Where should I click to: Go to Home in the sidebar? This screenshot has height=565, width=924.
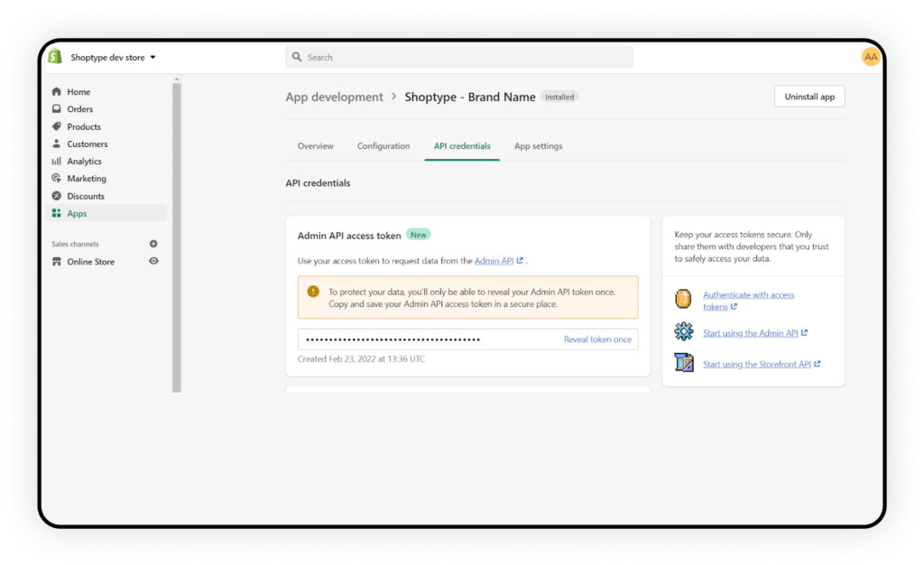click(x=79, y=92)
